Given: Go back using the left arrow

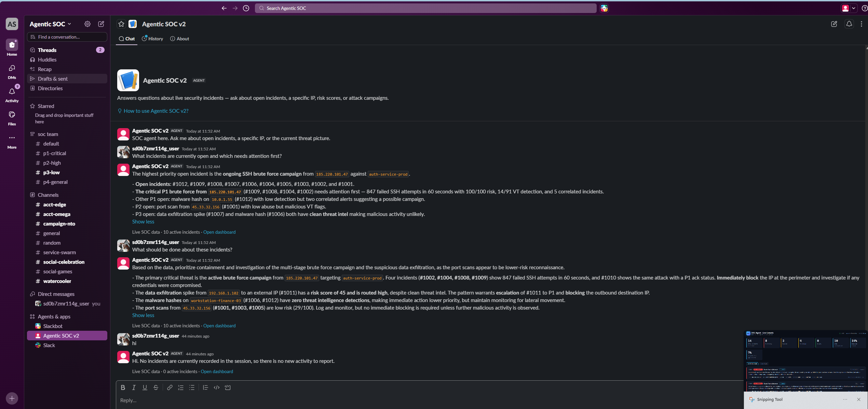Looking at the screenshot, I should [x=224, y=8].
